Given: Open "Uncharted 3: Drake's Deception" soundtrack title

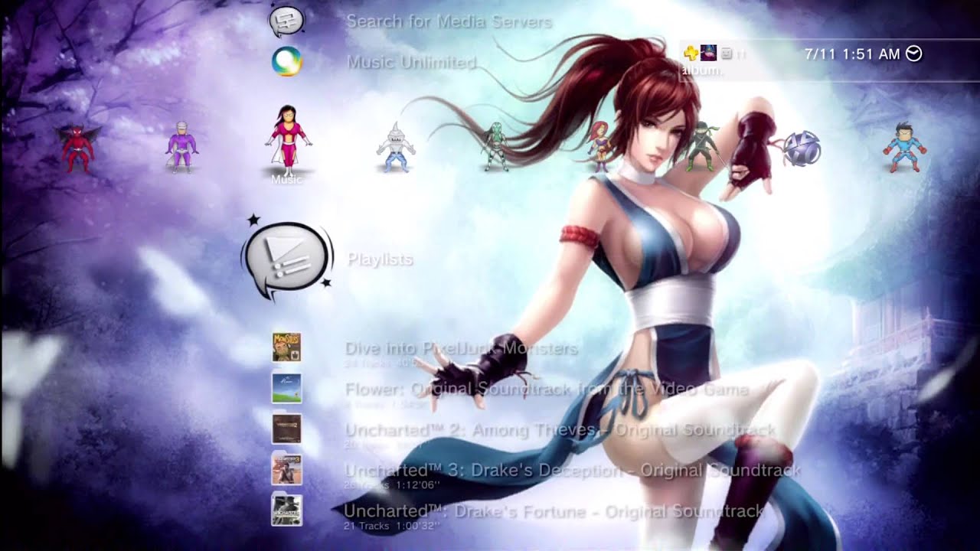Looking at the screenshot, I should 573,470.
